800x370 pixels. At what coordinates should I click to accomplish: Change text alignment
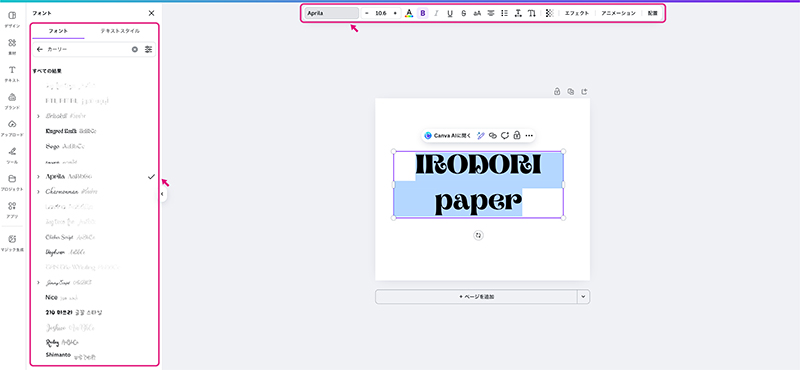(491, 13)
